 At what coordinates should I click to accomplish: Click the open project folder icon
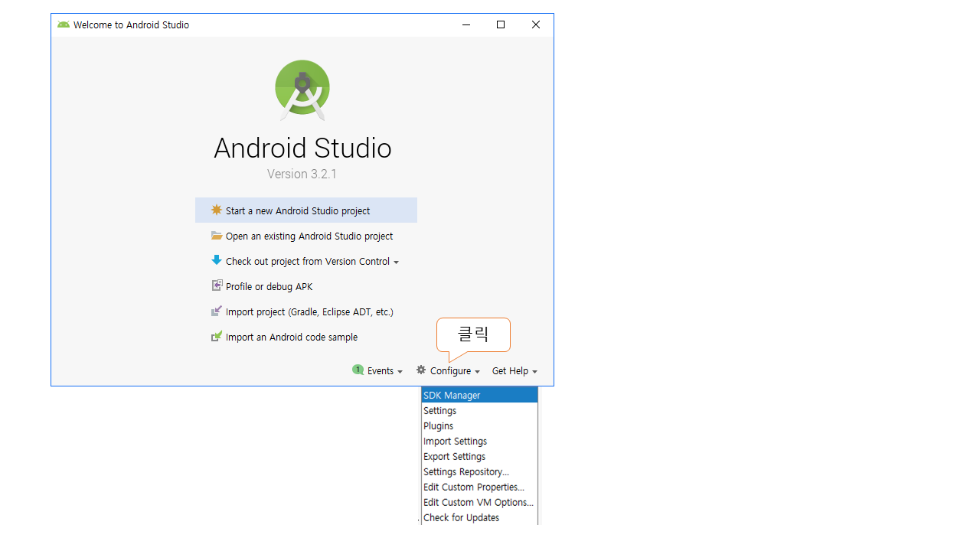[217, 236]
